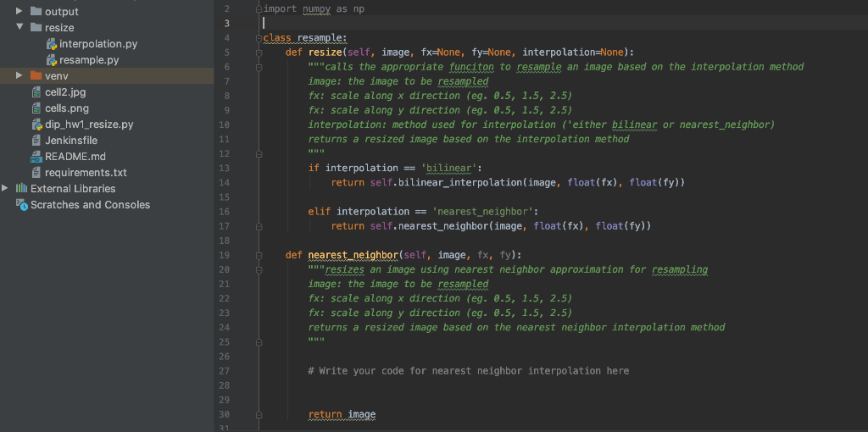
Task: Click the interpolation.py Python file icon
Action: coord(52,44)
